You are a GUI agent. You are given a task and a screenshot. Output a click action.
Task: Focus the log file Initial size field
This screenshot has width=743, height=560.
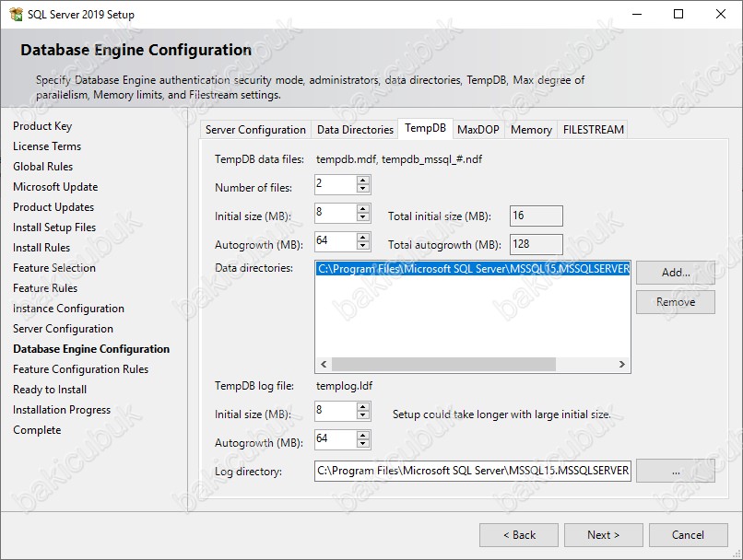click(x=336, y=411)
